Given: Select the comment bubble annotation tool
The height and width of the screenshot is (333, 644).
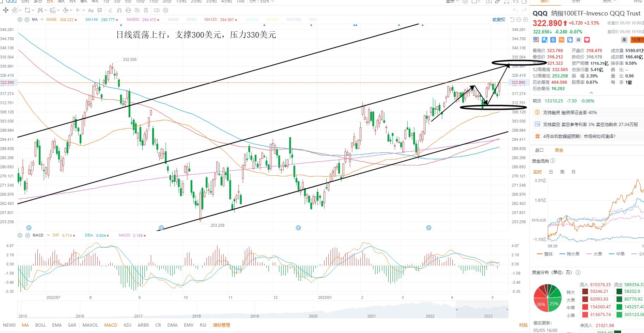Looking at the screenshot, I should pyautogui.click(x=100, y=10).
